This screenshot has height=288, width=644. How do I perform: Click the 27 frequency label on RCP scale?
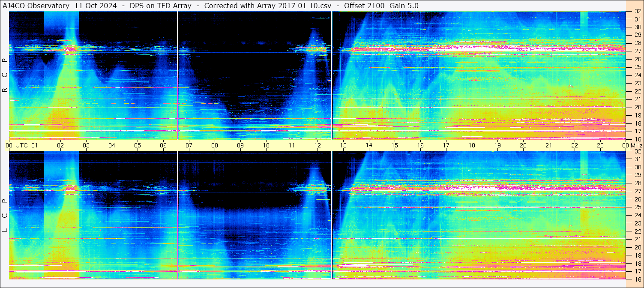click(x=638, y=51)
